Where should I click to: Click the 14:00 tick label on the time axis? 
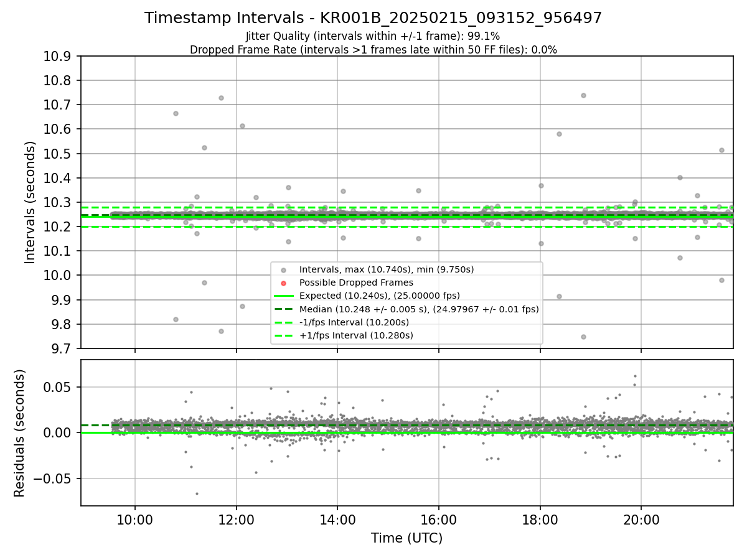[x=337, y=520]
